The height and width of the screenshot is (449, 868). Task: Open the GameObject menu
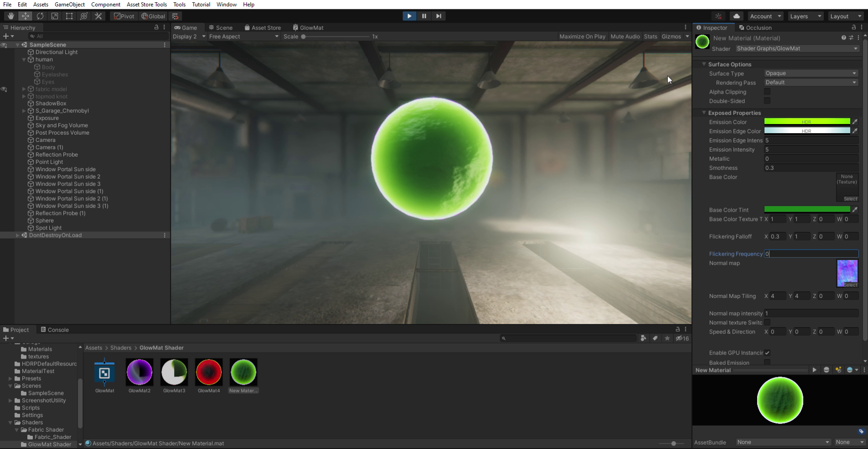tap(69, 4)
